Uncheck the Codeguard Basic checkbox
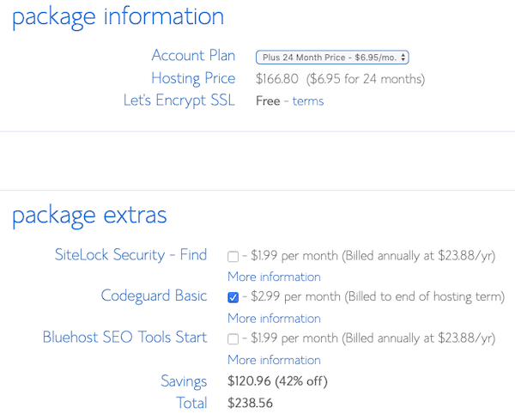 click(233, 297)
